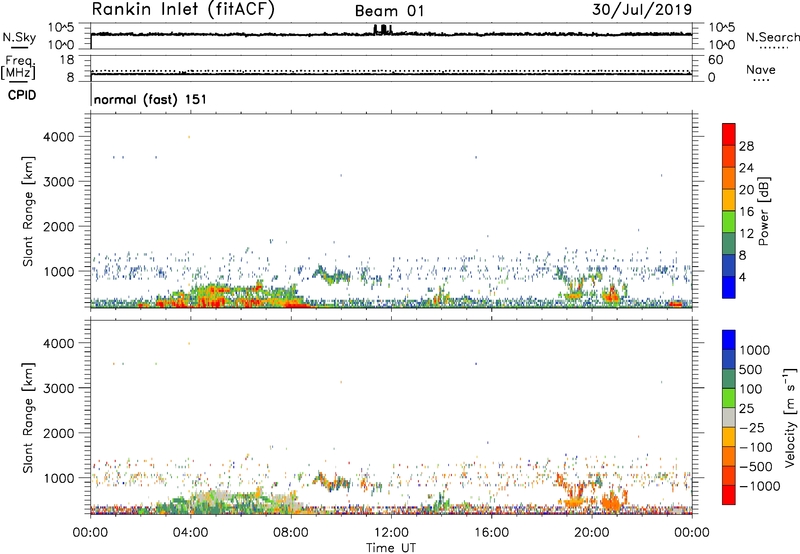Click the grey -25 to 25 velocity colorbar segment
Viewport: 800px width, 554px height.
729,417
